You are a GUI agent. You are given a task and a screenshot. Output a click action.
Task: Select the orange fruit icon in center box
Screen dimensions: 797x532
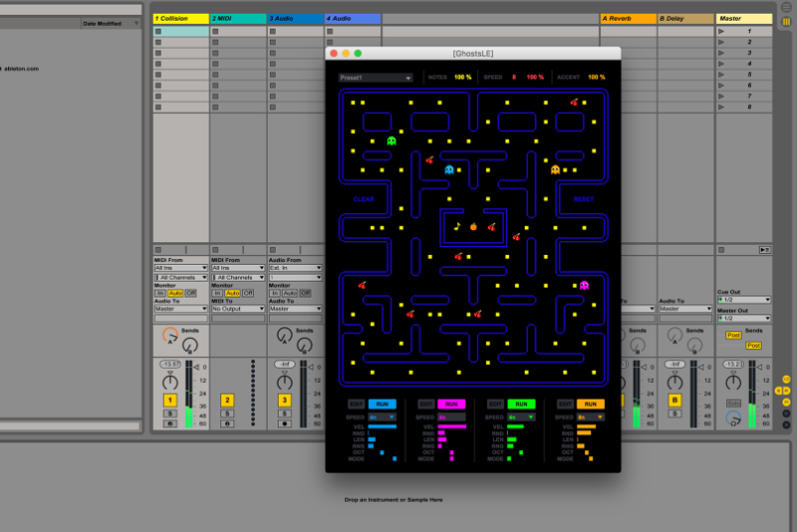click(473, 226)
